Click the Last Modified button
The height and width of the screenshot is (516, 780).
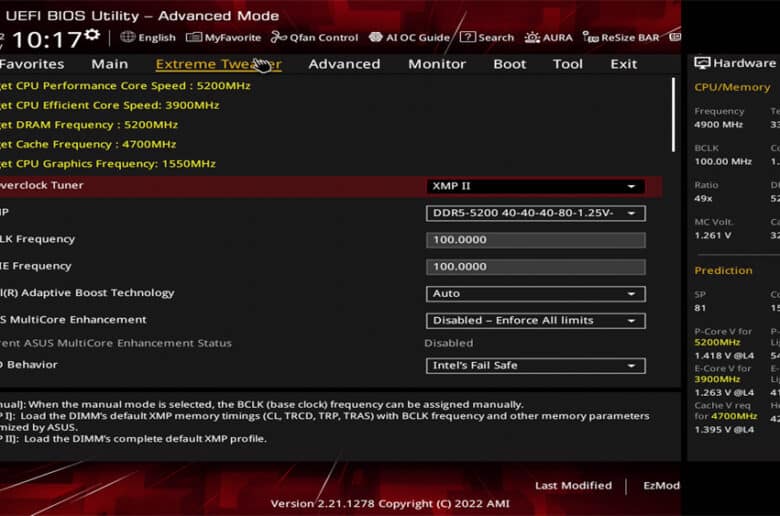tap(574, 486)
